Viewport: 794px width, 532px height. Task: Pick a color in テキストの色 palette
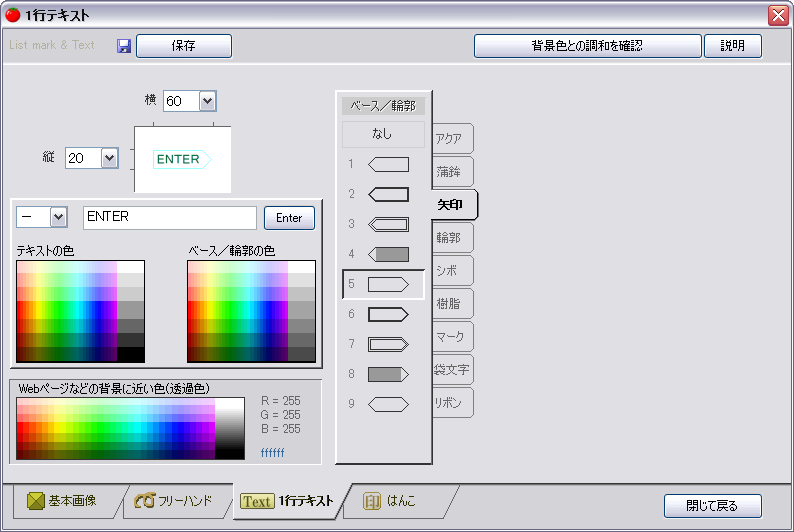point(81,311)
